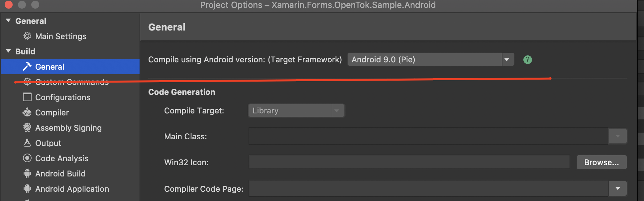The width and height of the screenshot is (644, 201).
Task: Open the Android version Target Framework dropdown
Action: (x=507, y=59)
